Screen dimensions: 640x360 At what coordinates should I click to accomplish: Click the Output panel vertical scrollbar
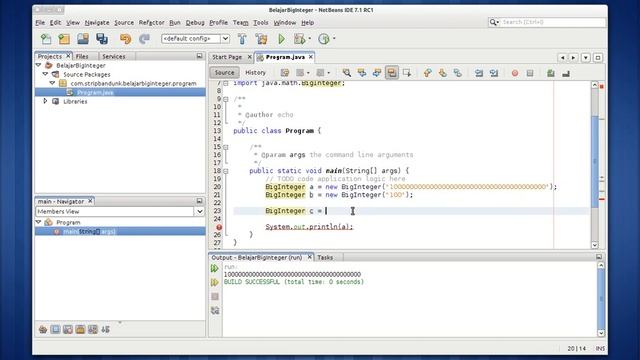click(601, 299)
